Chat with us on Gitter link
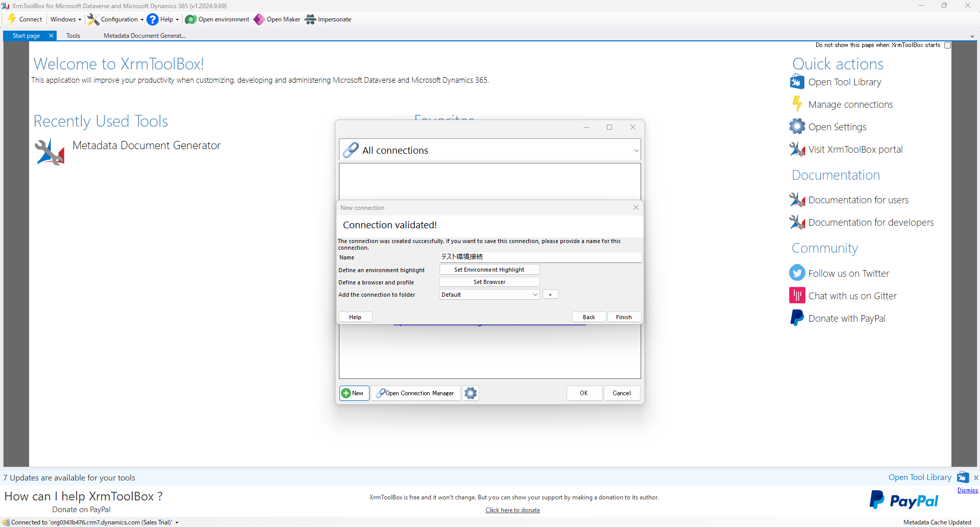This screenshot has width=980, height=528. (x=852, y=296)
